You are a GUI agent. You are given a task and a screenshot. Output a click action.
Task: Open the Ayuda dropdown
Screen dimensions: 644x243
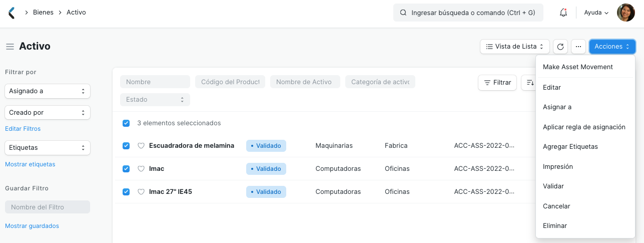596,13
